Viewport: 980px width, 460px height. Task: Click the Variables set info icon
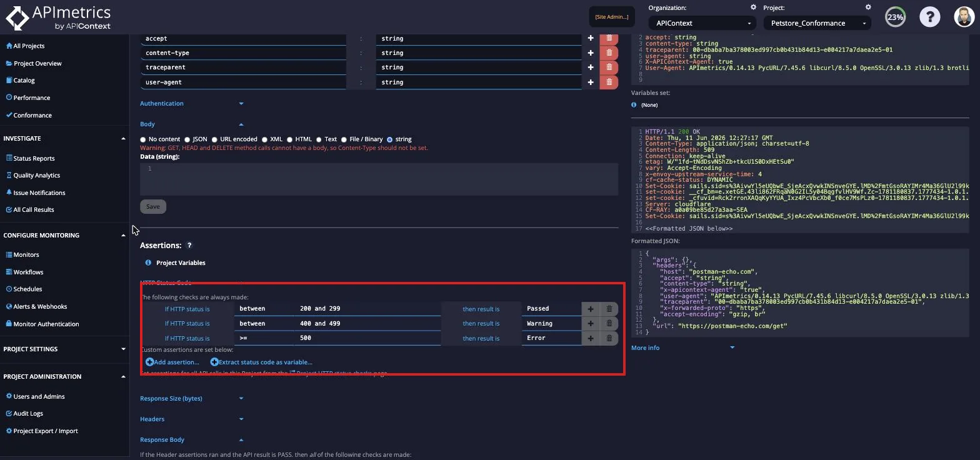(634, 105)
